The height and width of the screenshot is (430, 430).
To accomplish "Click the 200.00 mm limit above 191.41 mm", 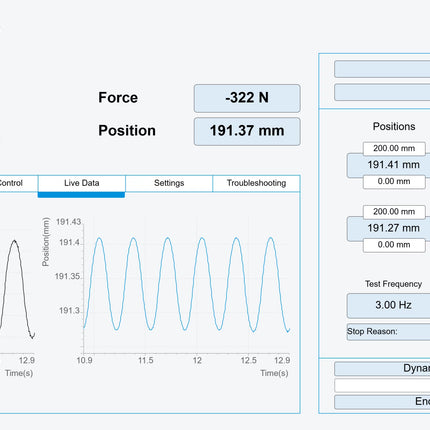I will pos(394,149).
